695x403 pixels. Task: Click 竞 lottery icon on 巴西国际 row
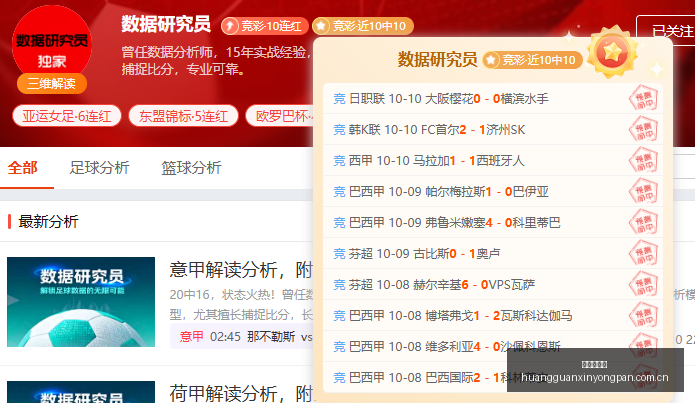pyautogui.click(x=340, y=378)
